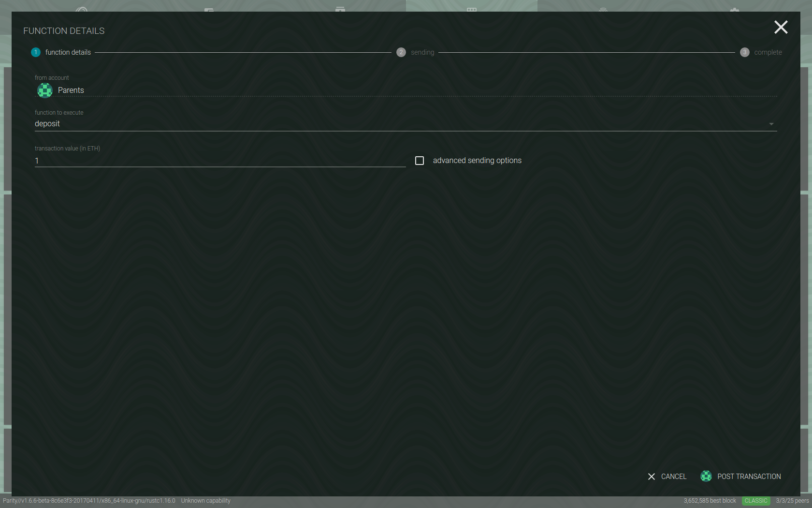Select the Parents from-account field
The image size is (812, 508).
406,90
